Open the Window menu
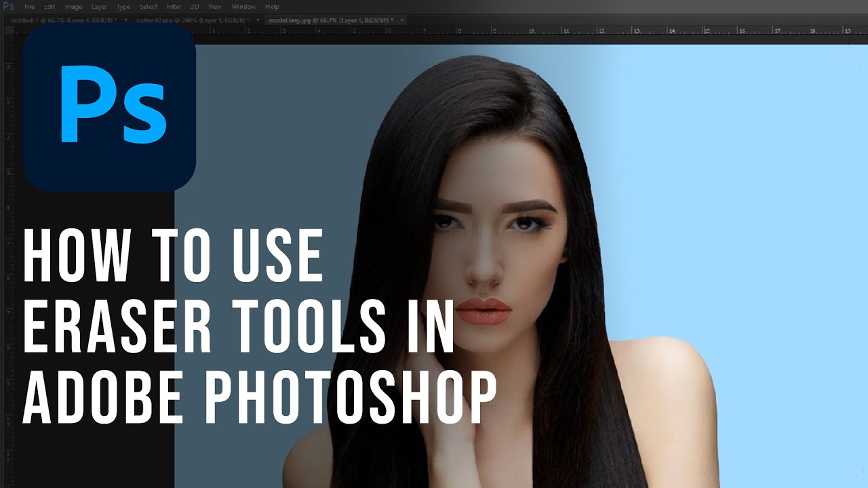Viewport: 868px width, 488px height. click(243, 7)
